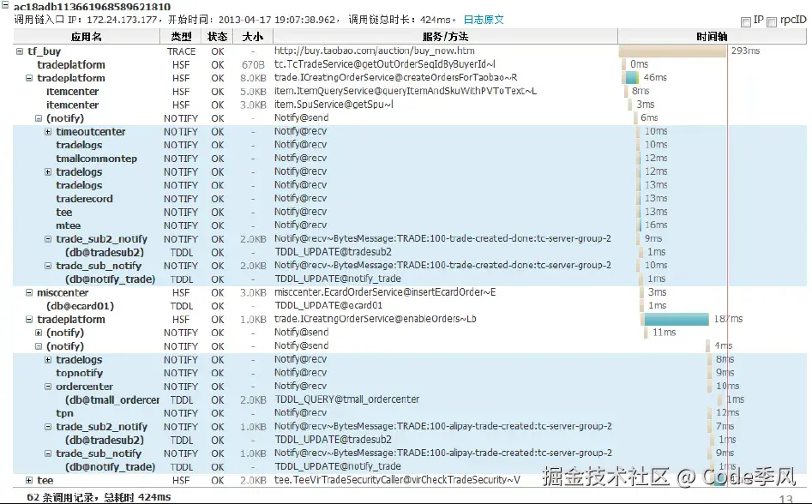
Task: Select misccenter.EcardOrderService@insertEcardOrder method
Action: tap(385, 292)
